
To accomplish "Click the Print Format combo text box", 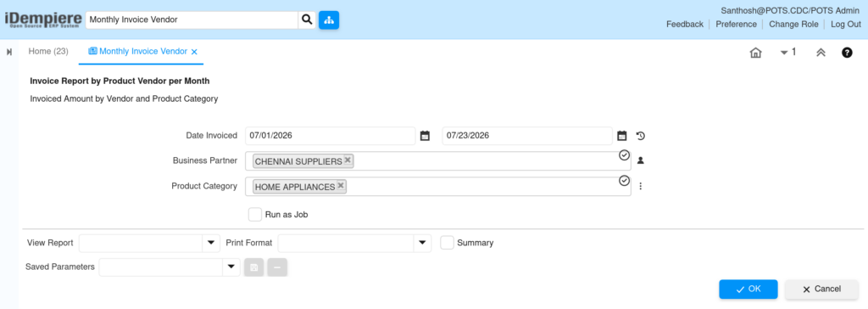I will click(x=346, y=243).
